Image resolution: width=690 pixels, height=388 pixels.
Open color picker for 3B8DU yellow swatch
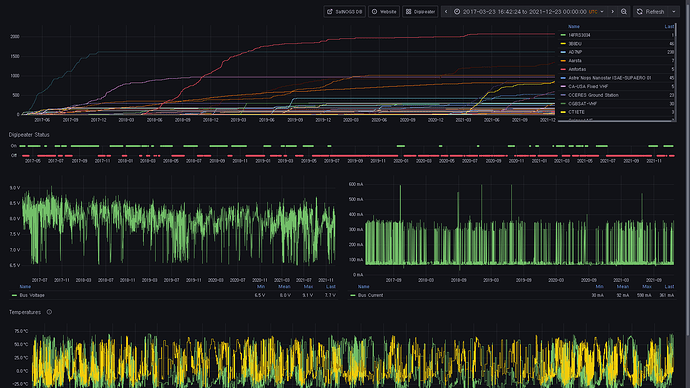pos(563,44)
